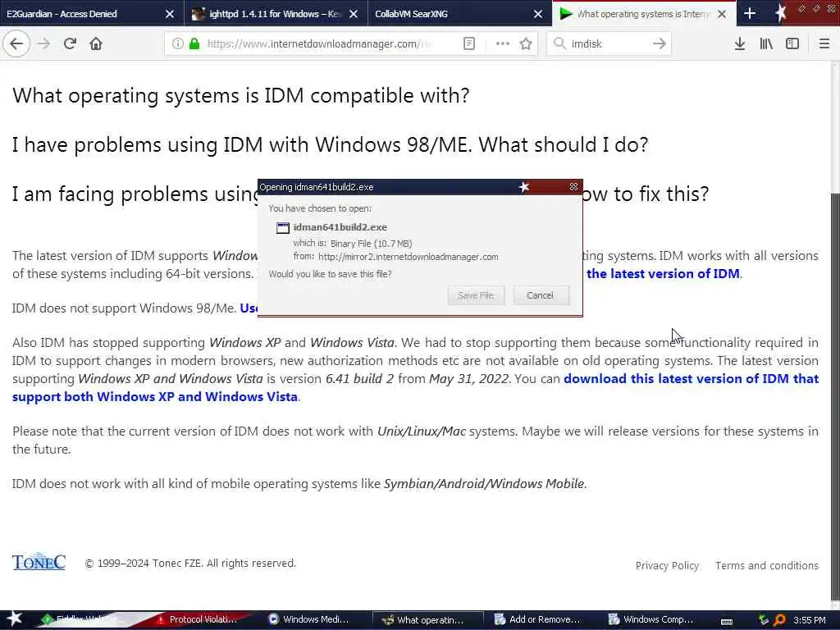Open the Firefox downloads panel

[x=740, y=44]
